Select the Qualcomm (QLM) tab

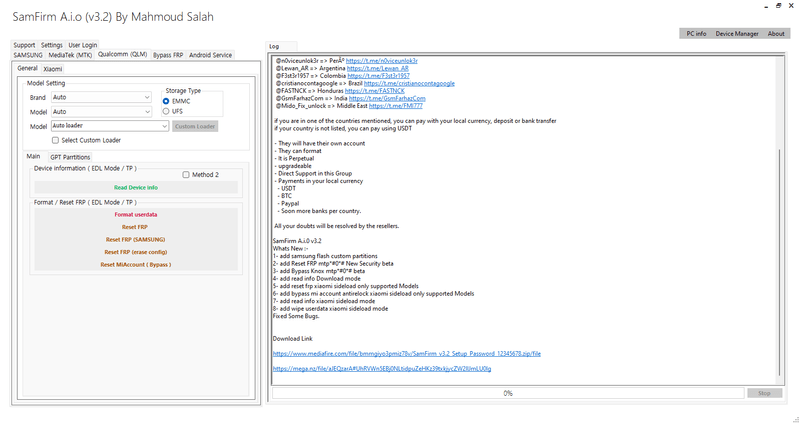(x=122, y=54)
